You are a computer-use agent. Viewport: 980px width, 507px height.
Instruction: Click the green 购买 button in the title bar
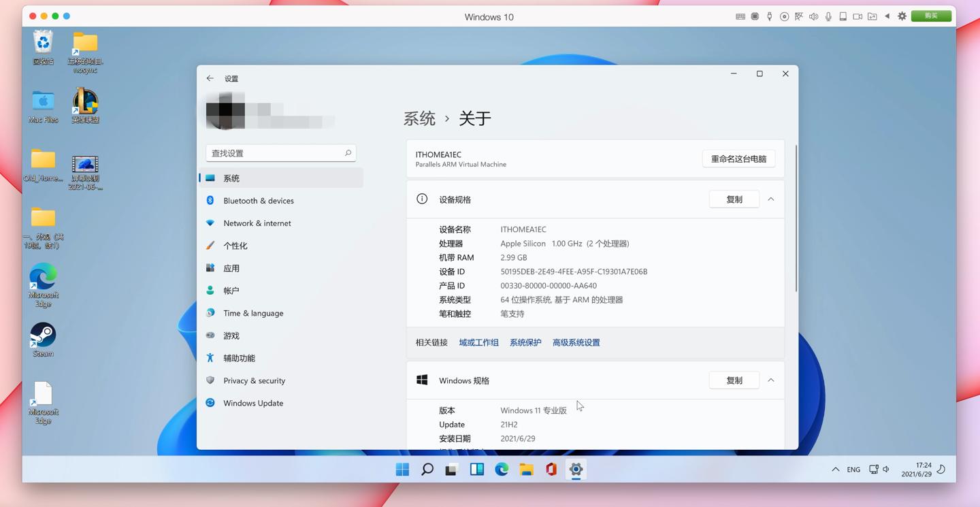tap(931, 15)
